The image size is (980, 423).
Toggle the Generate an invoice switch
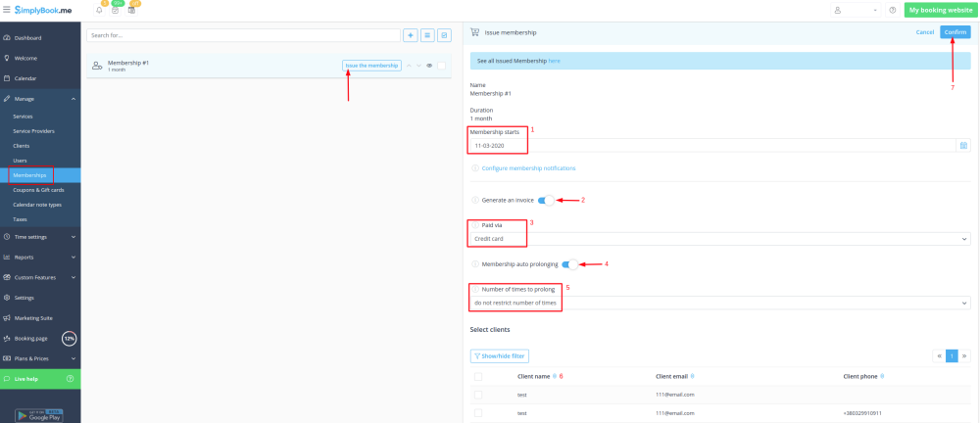click(545, 200)
